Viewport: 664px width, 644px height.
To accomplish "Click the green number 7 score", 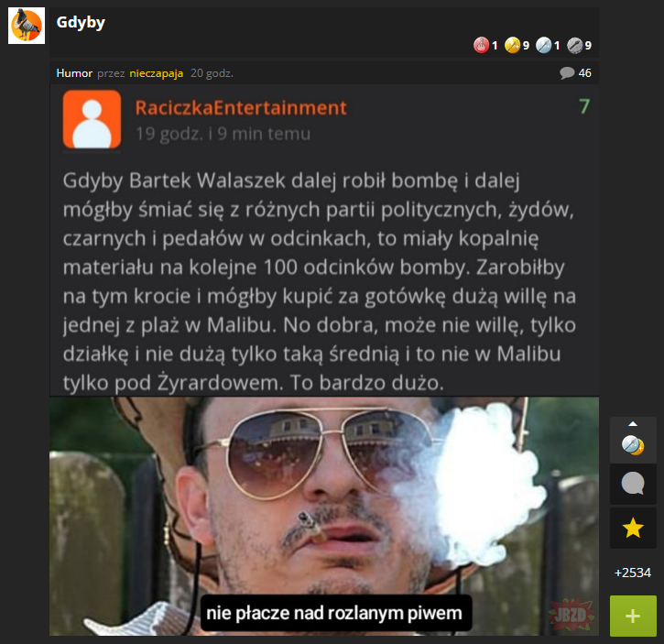I will pyautogui.click(x=584, y=106).
